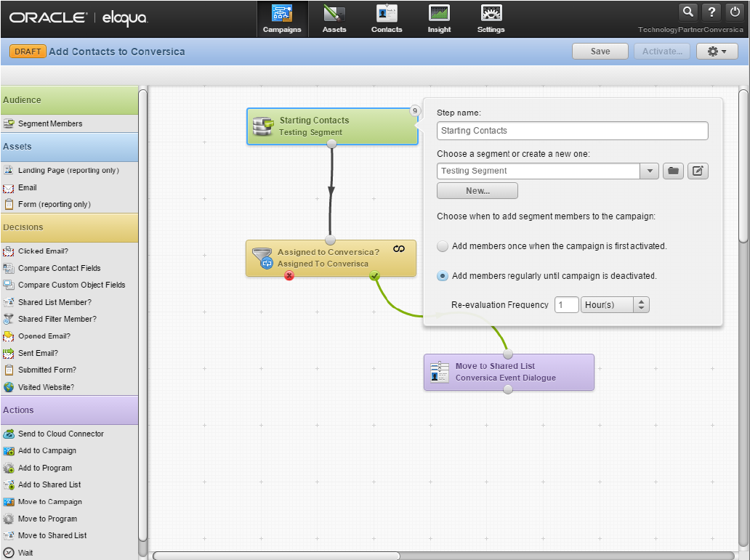Click the red X no-path connector
Screen dimensions: 750x560
pos(289,275)
